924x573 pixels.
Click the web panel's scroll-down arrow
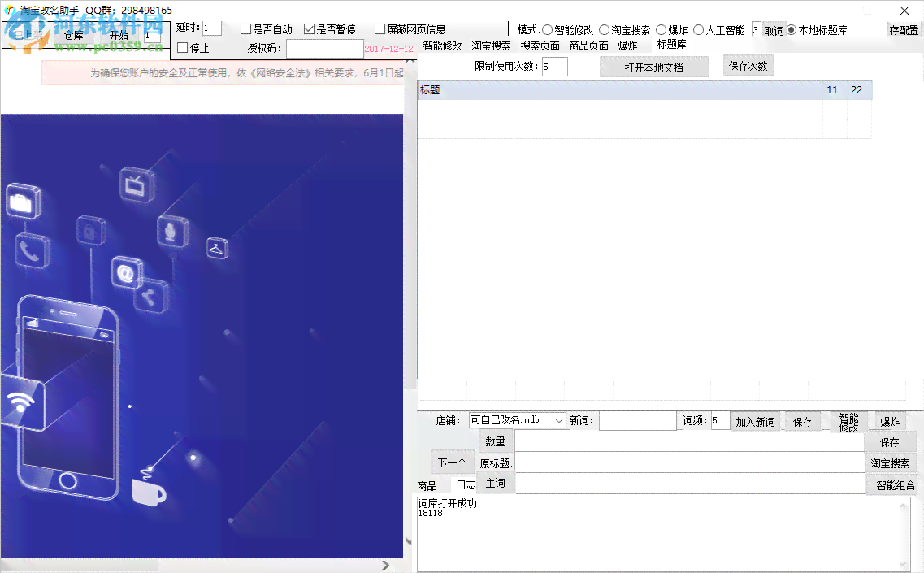click(408, 540)
